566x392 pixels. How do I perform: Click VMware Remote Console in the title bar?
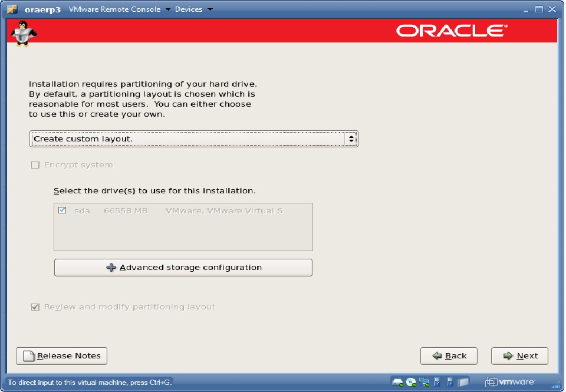pyautogui.click(x=114, y=9)
